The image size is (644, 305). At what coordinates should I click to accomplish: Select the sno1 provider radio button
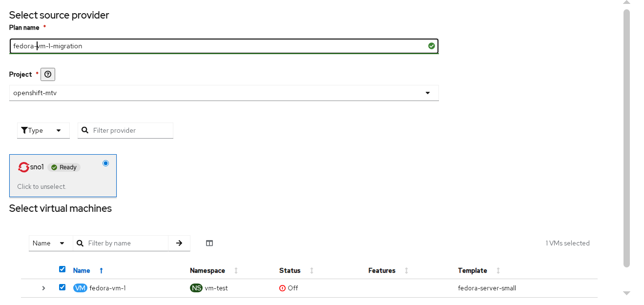click(106, 163)
